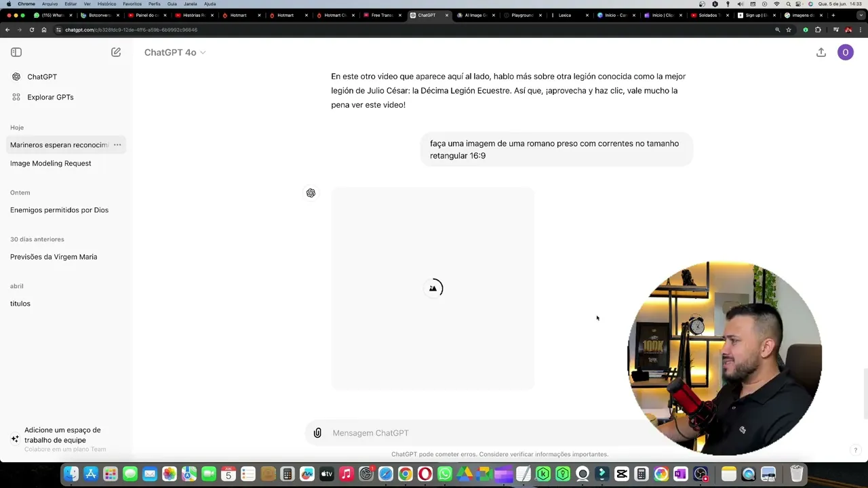Open the Chrome menu in menu bar
The width and height of the screenshot is (868, 488).
pyautogui.click(x=26, y=4)
